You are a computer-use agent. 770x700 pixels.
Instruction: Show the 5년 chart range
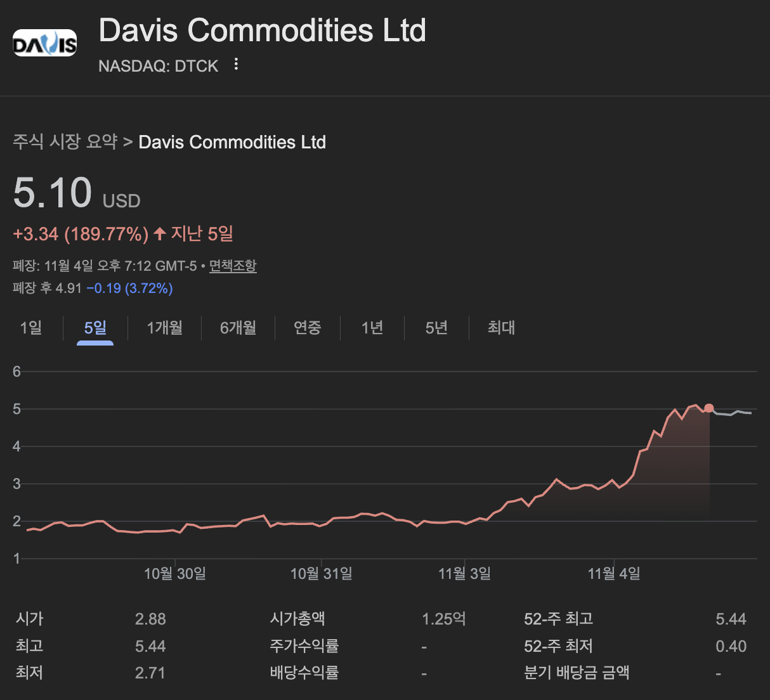[x=436, y=328]
